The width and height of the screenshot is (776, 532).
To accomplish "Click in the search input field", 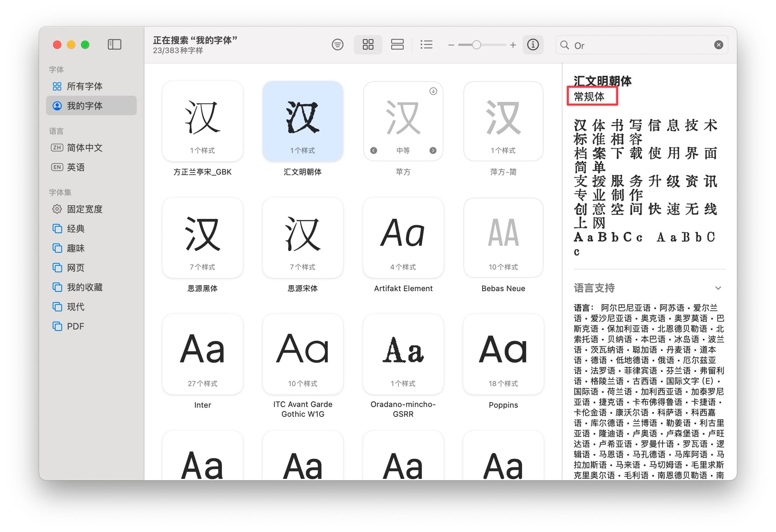I will point(640,45).
